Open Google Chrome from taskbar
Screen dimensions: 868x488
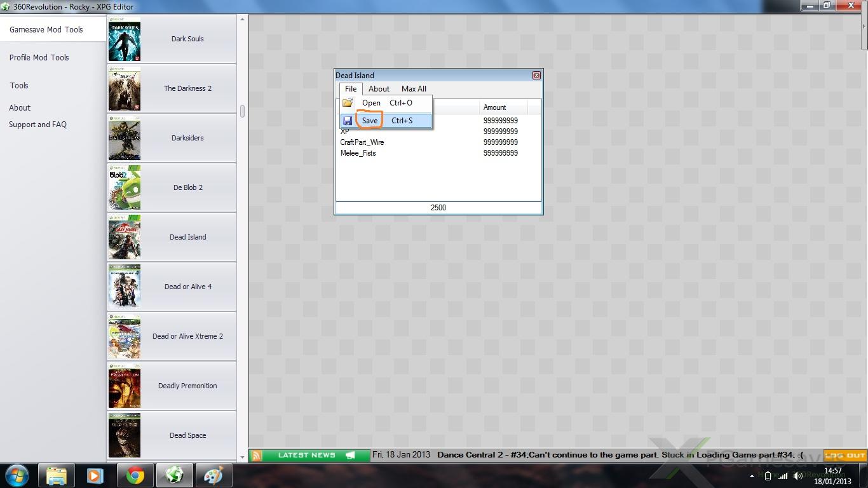(x=135, y=475)
